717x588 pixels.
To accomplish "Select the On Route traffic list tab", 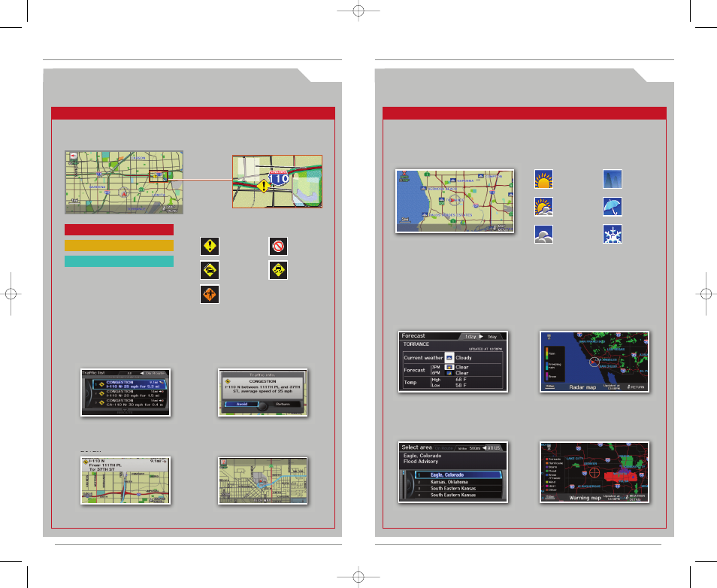I will coord(155,374).
